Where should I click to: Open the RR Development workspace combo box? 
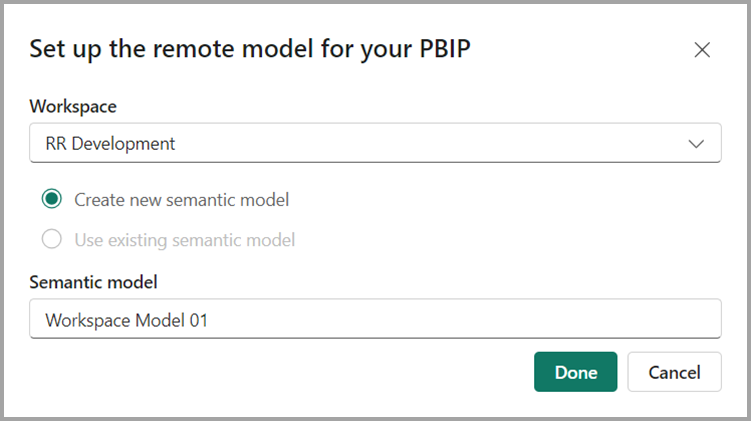(375, 143)
